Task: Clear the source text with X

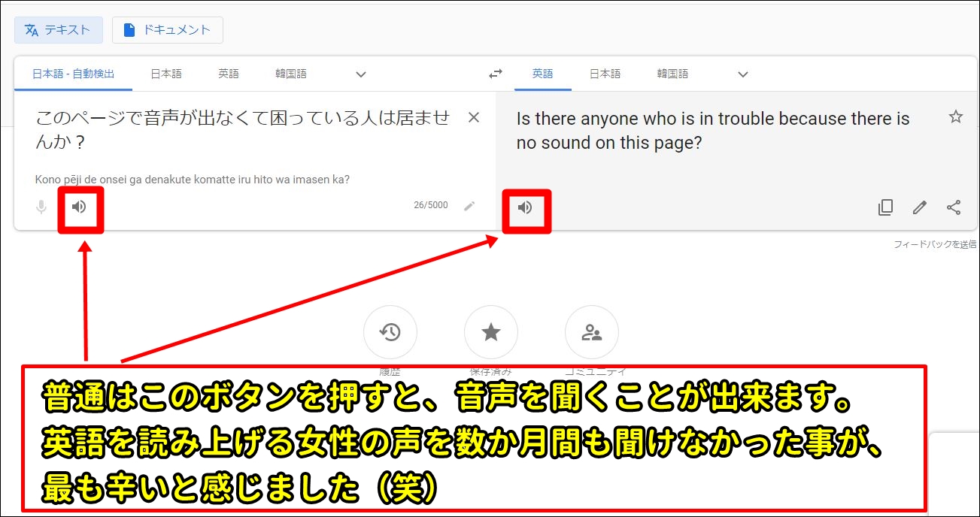Action: coord(474,118)
